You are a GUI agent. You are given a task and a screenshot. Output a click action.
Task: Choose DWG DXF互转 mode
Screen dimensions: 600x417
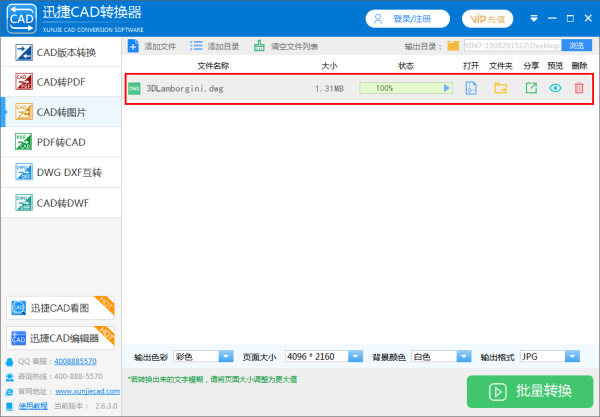tap(61, 172)
